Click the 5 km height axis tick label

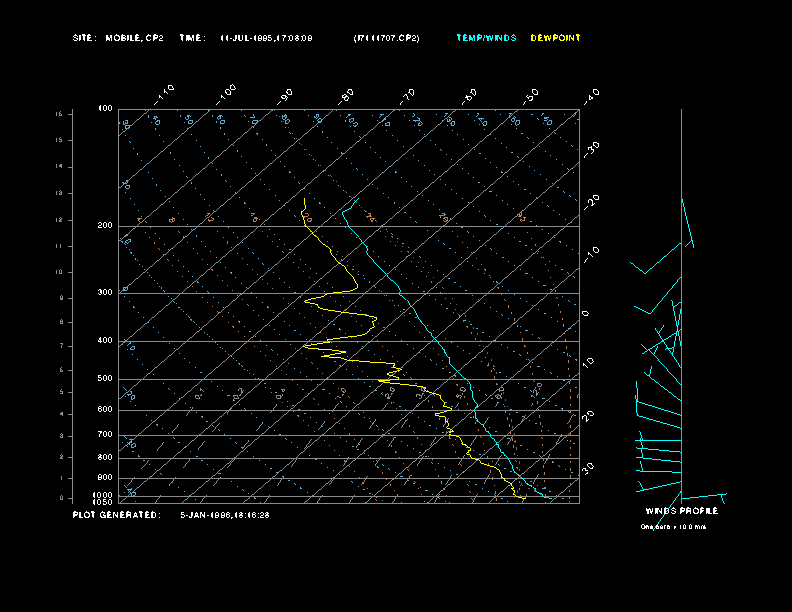click(62, 392)
